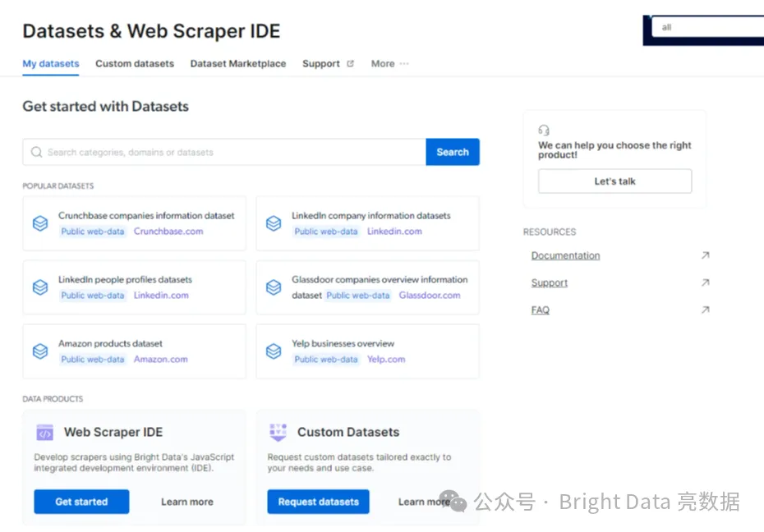Open the Support tab external link
This screenshot has height=532, width=764.
click(327, 64)
